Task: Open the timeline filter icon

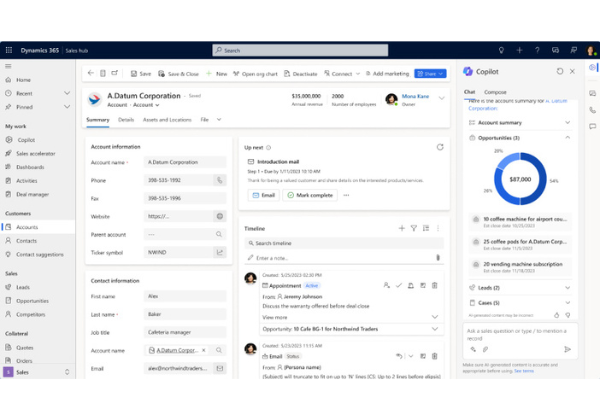Action: point(414,228)
